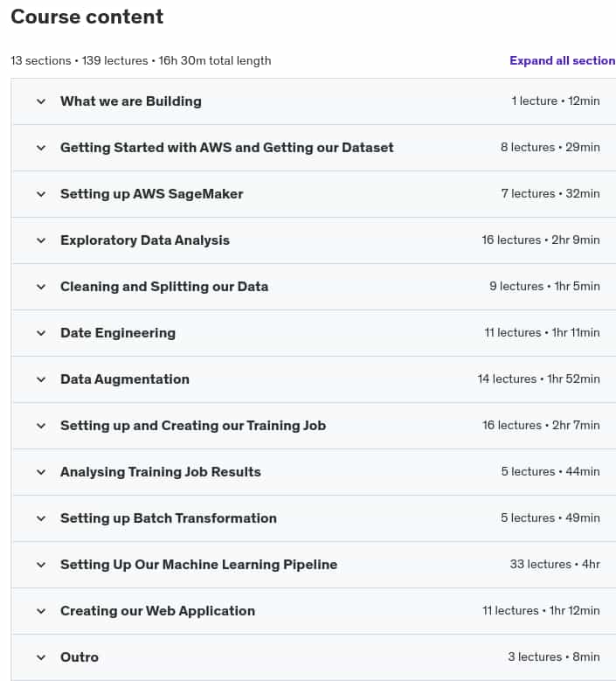Open the 'Date Engineering' section title
This screenshot has width=616, height=681.
pyautogui.click(x=118, y=333)
